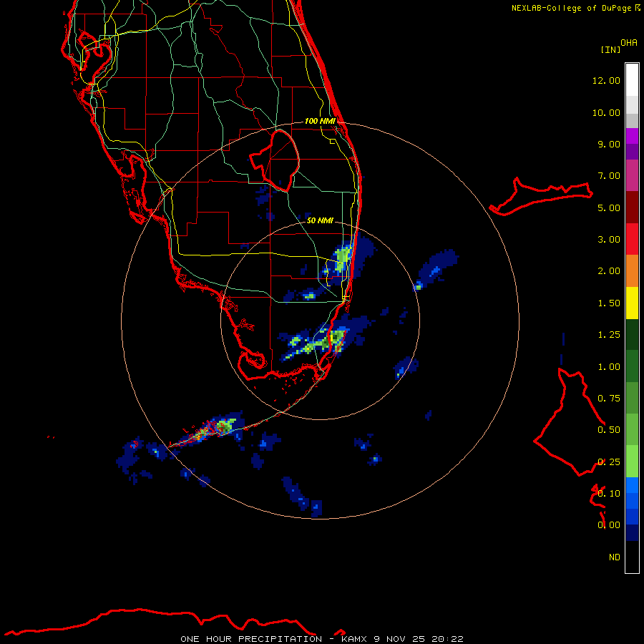Click the NEXLAB-College of DuPage credit text

[x=575, y=8]
